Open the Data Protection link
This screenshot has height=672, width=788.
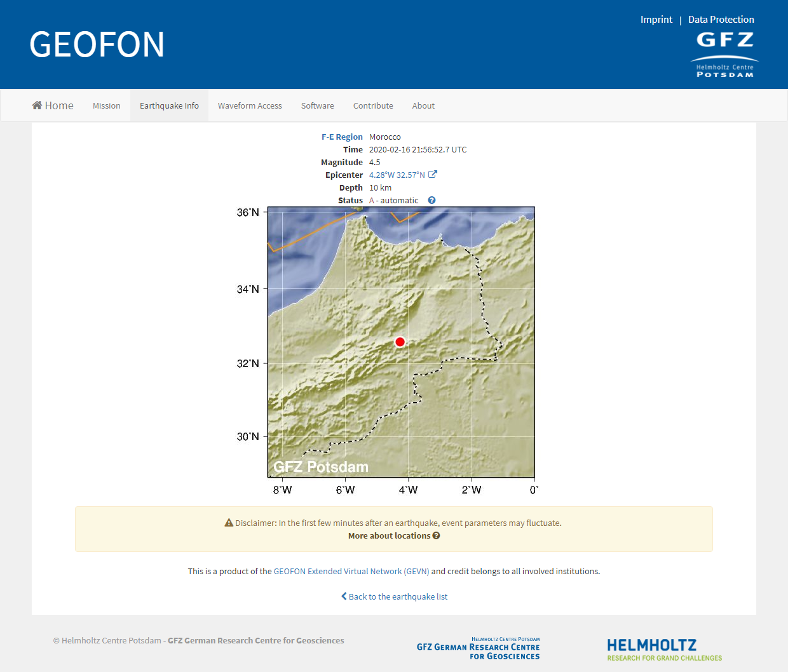(x=721, y=20)
